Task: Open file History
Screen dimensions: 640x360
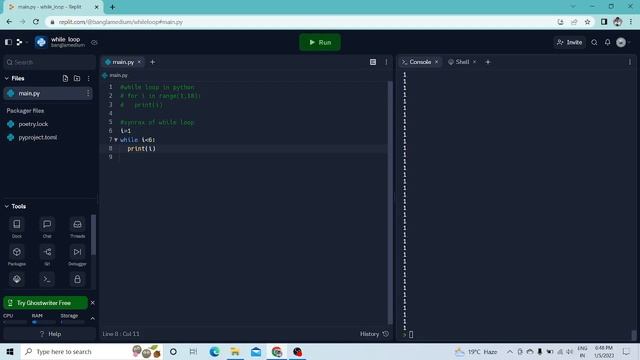Action: click(374, 334)
